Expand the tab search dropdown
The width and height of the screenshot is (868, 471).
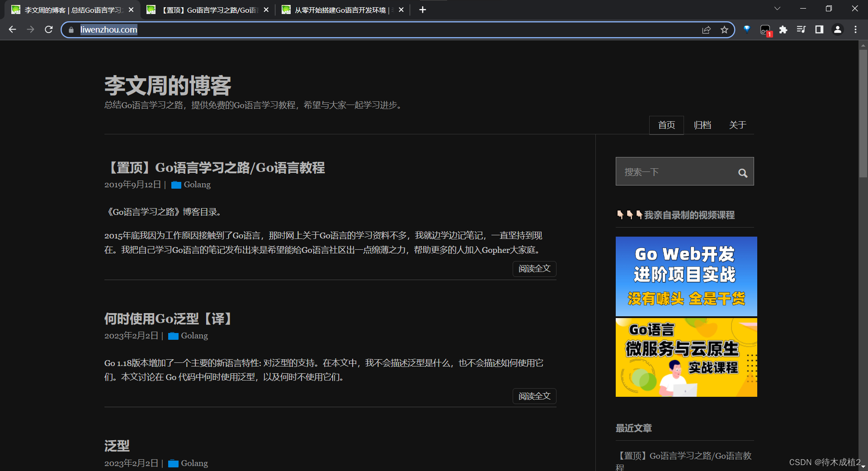tap(777, 9)
